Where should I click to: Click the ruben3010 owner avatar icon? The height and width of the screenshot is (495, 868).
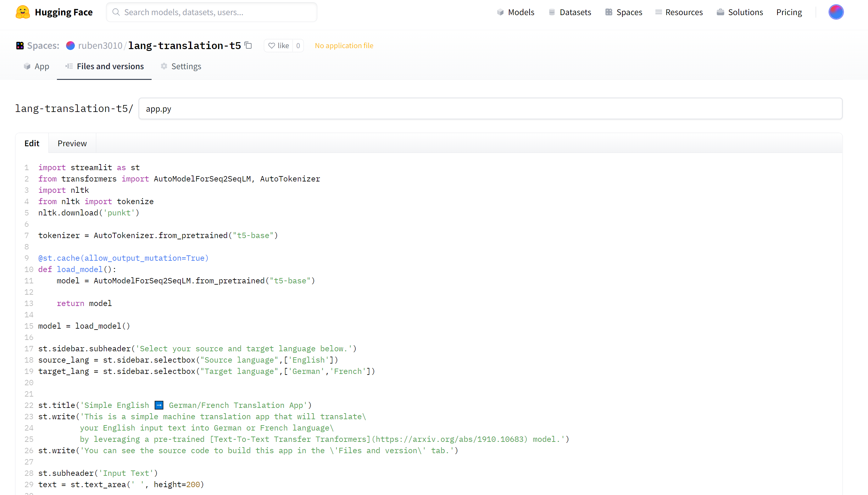[x=70, y=46]
